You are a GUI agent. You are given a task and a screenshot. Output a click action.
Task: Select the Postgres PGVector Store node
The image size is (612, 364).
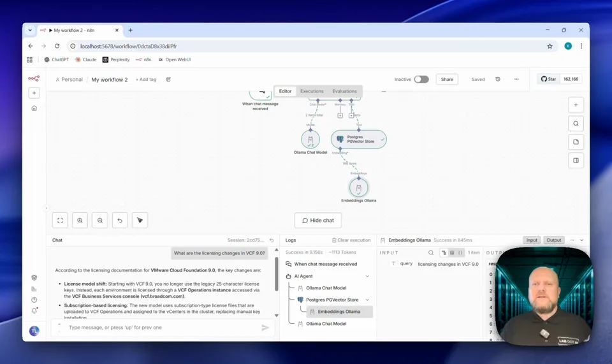[358, 139]
